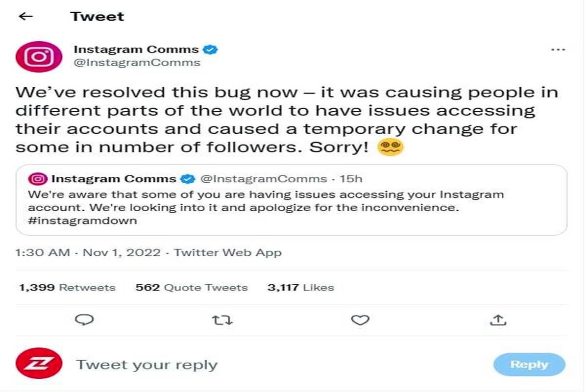Click the back arrow icon

click(25, 16)
